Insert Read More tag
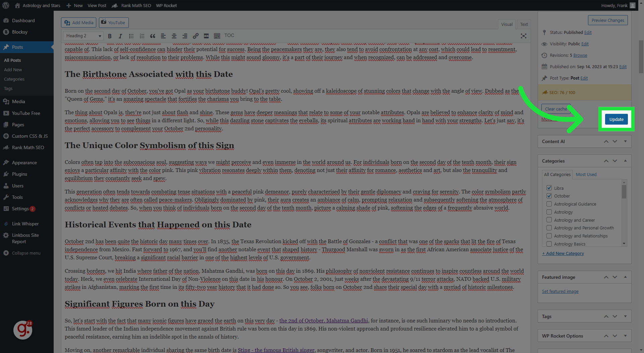Image resolution: width=644 pixels, height=353 pixels. pyautogui.click(x=206, y=36)
